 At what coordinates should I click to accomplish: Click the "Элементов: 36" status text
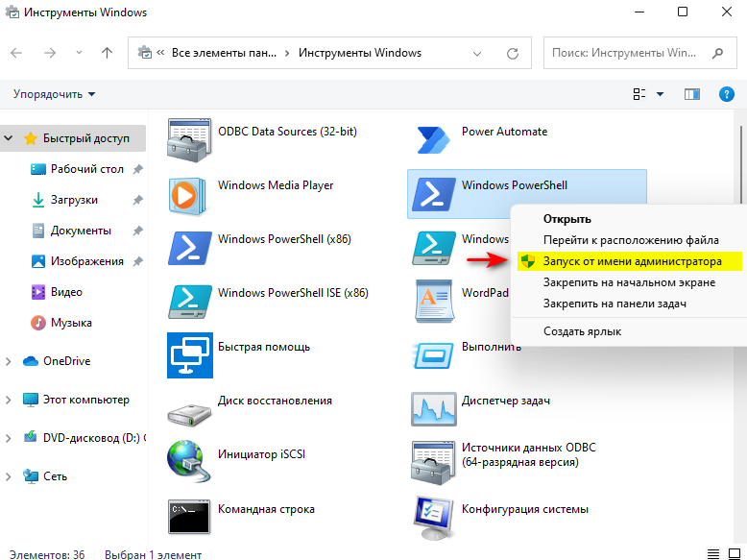pyautogui.click(x=47, y=554)
